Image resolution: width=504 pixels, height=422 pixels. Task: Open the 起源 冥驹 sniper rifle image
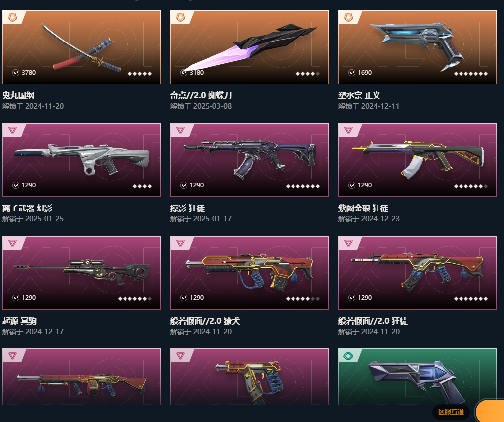82,272
